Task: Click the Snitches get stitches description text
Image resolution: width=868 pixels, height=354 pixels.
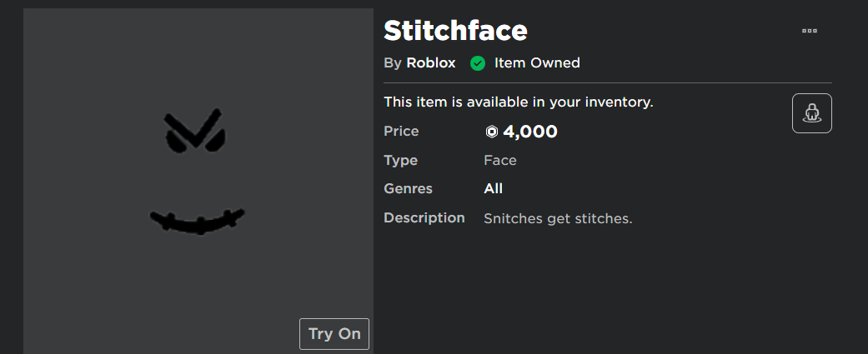Action: (558, 218)
